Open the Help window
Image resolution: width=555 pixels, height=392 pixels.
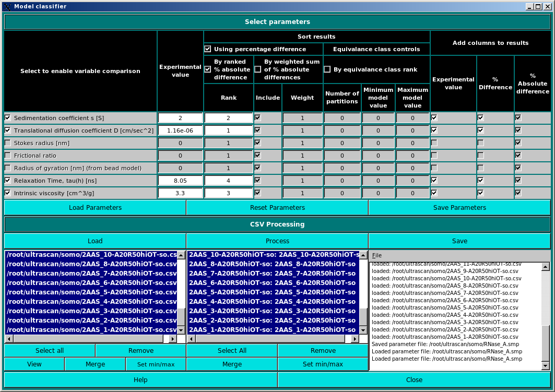tap(140, 379)
